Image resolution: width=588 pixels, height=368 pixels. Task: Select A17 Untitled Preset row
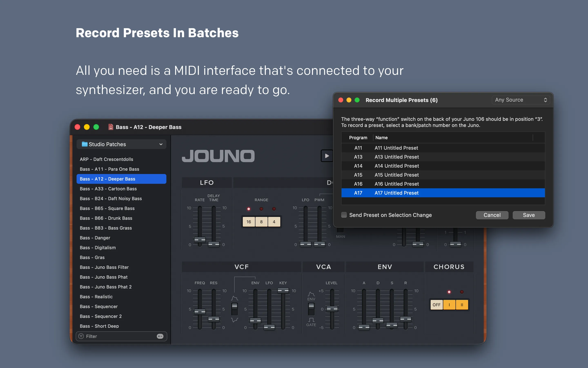443,193
